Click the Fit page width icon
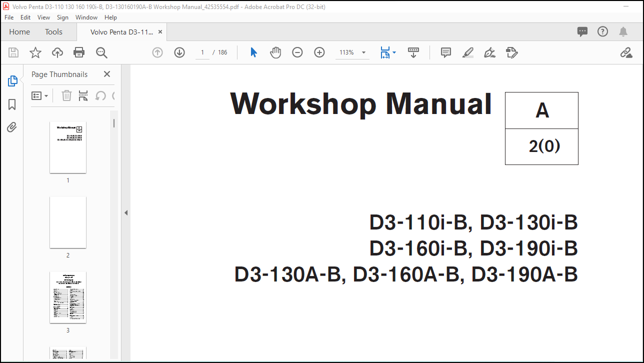The width and height of the screenshot is (644, 363). coord(384,52)
